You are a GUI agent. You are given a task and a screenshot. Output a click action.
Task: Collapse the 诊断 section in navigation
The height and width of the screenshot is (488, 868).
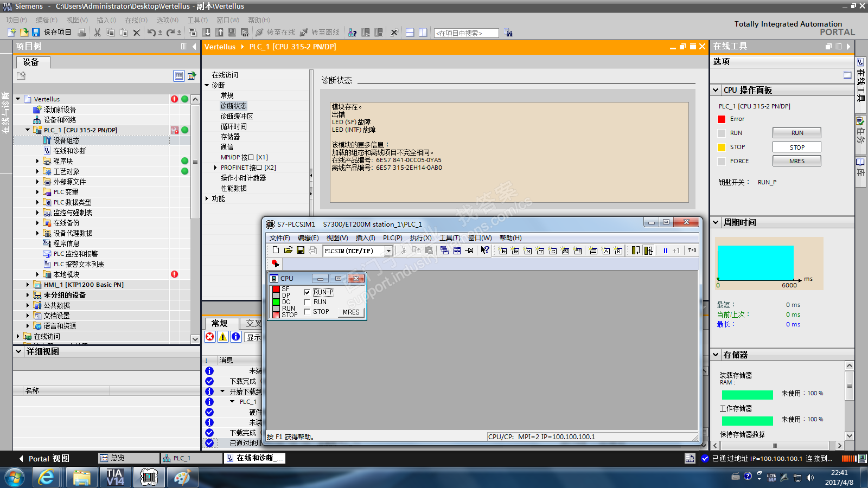point(207,85)
